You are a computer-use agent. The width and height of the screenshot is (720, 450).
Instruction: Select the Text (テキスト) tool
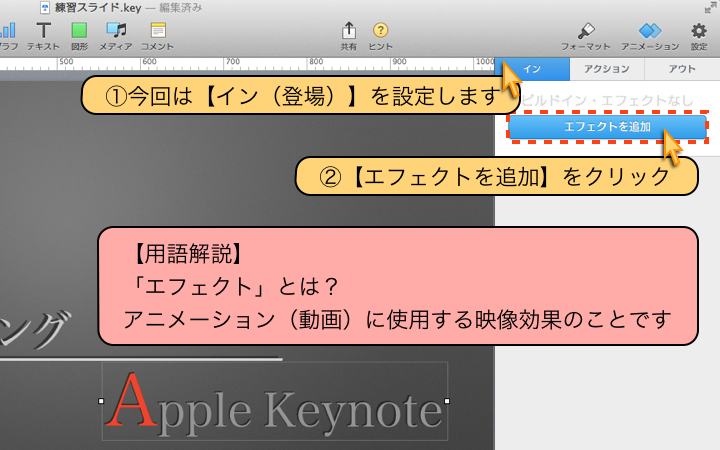point(43,36)
